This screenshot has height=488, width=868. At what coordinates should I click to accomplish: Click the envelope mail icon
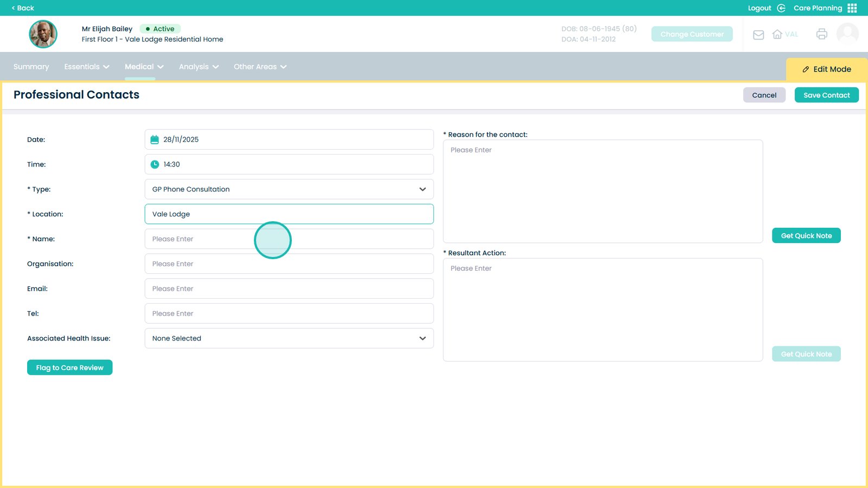(758, 35)
